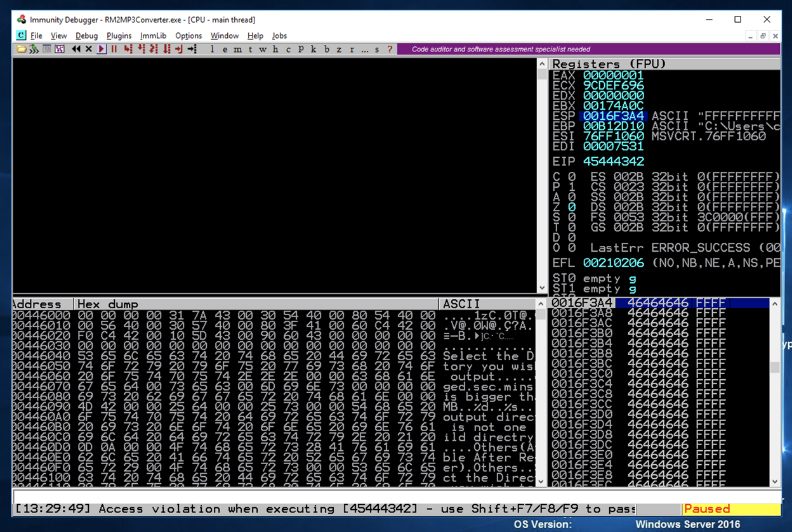792x532 pixels.
Task: Click the 'Registers (FPU)' pane header
Action: click(664, 63)
